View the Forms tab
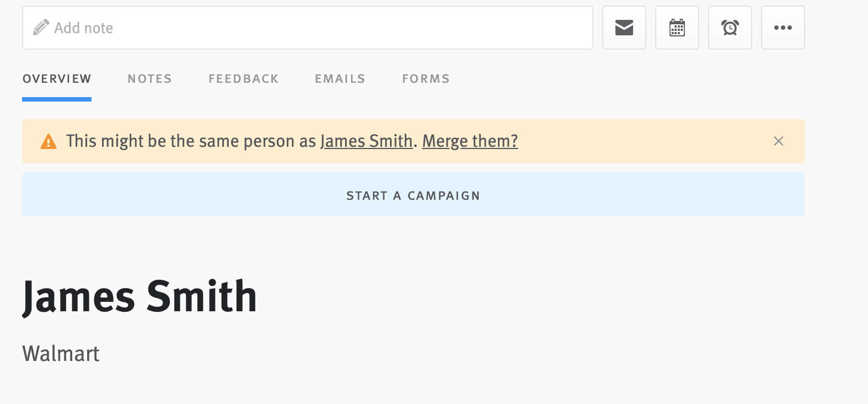 pyautogui.click(x=426, y=78)
